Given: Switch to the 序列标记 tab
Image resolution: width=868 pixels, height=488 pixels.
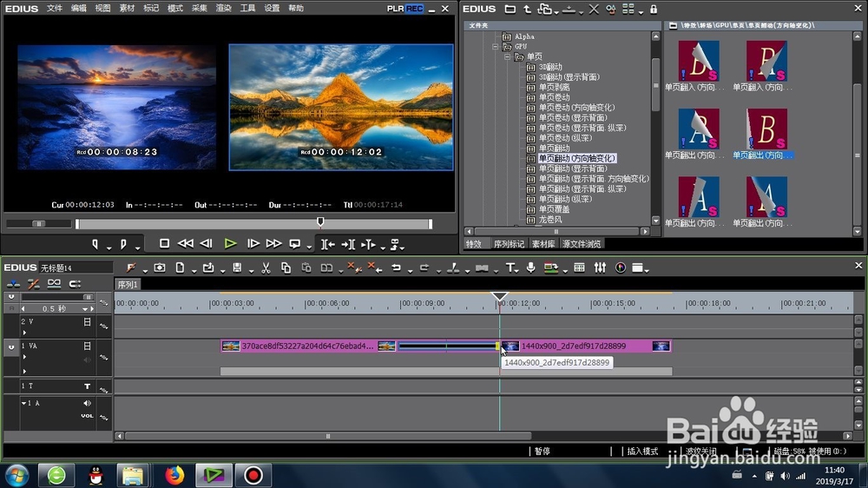Looking at the screenshot, I should coord(509,244).
